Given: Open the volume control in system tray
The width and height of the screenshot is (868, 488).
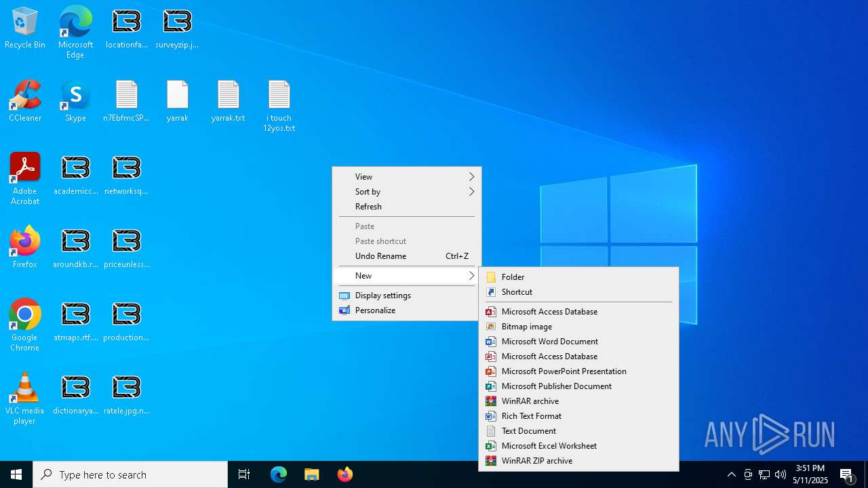Looking at the screenshot, I should click(x=781, y=474).
